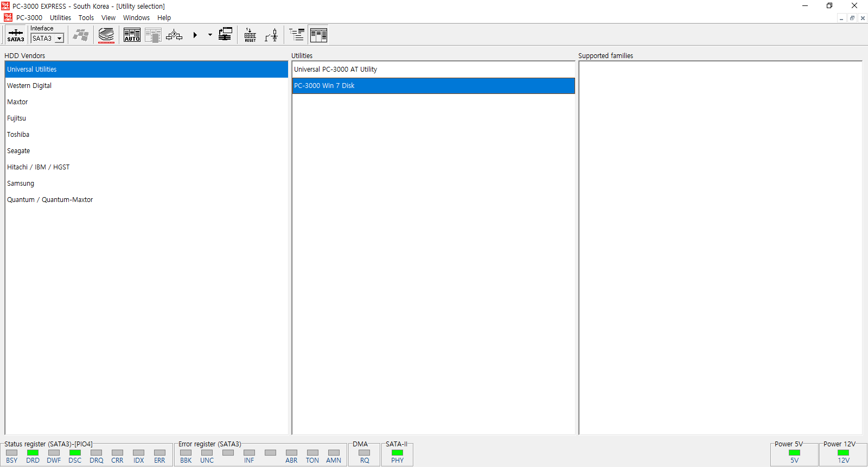This screenshot has height=467, width=868.
Task: Open the Tools menu
Action: [x=86, y=18]
